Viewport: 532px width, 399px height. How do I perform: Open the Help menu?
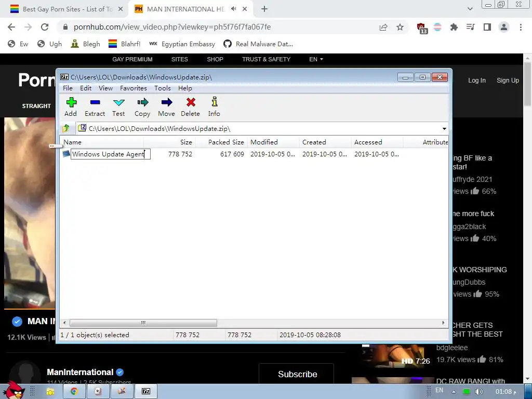[x=185, y=88]
